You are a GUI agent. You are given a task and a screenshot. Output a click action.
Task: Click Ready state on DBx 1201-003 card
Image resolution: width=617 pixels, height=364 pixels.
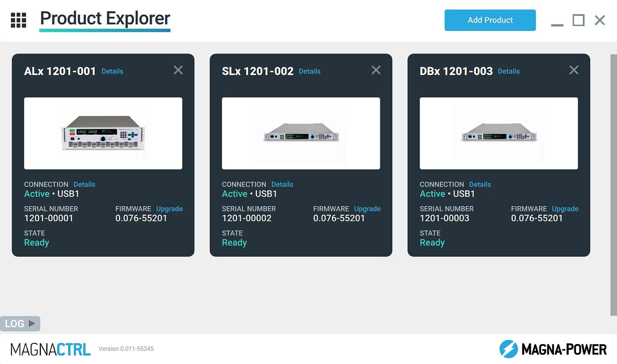click(432, 243)
